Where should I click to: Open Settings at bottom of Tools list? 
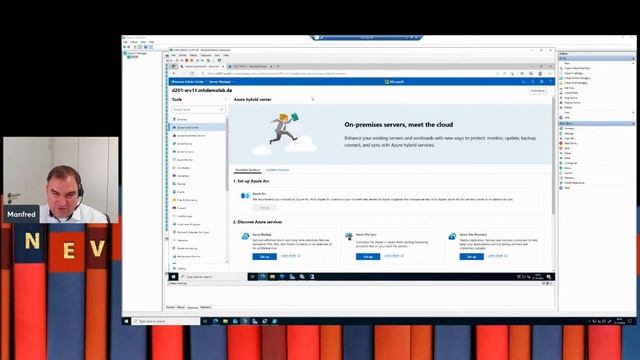(x=181, y=269)
